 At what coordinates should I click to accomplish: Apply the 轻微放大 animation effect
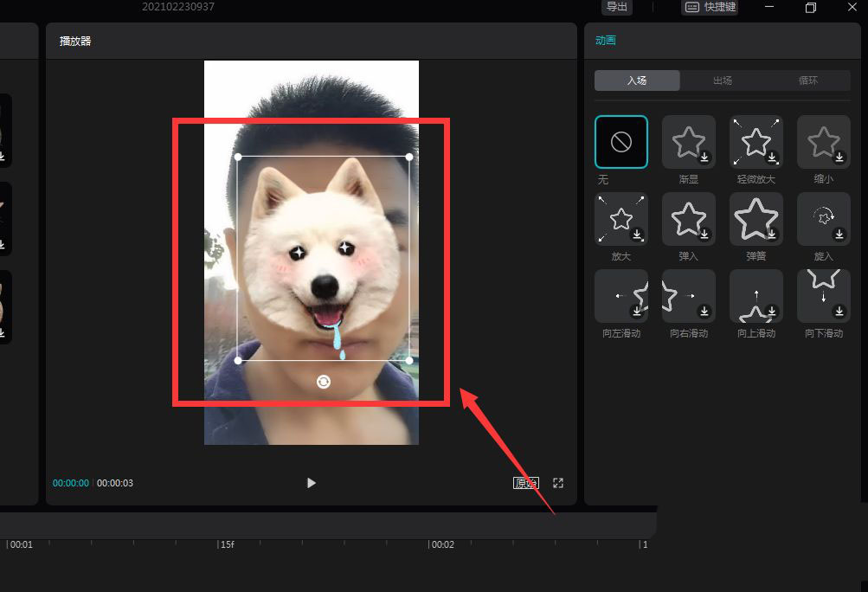756,142
